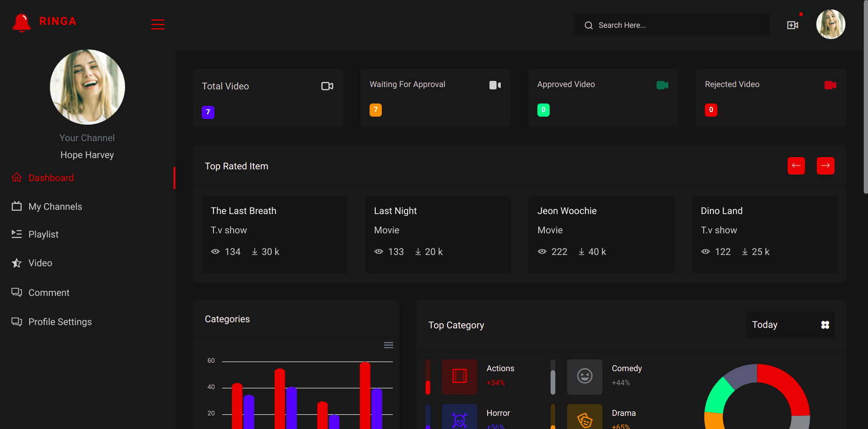Open the add video icon in header
Screen dimensions: 868x429
(793, 25)
